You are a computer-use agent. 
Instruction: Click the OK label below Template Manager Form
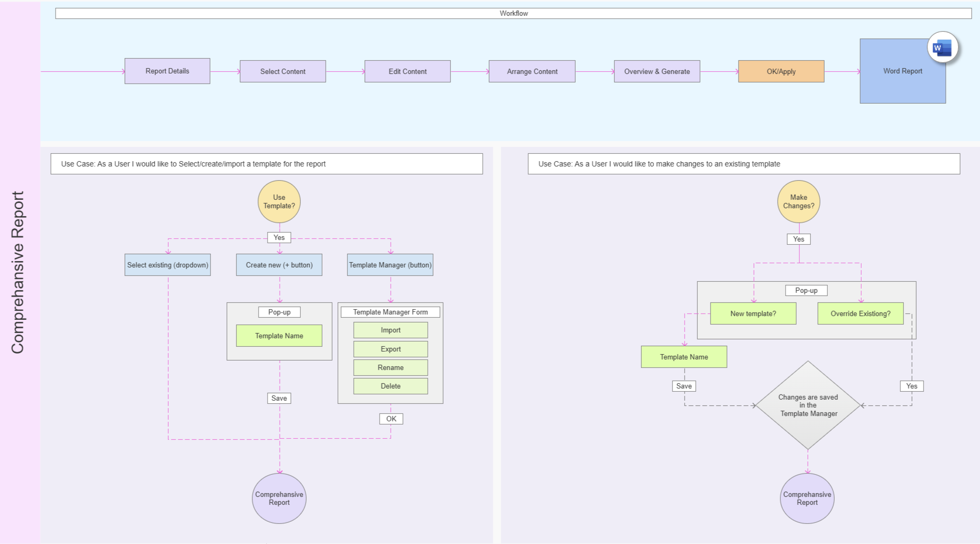391,419
